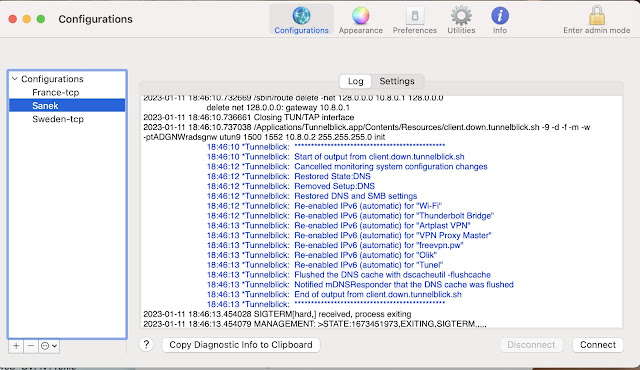Click Copy Diagnostic Info to Clipboard
The height and width of the screenshot is (370, 640).
point(241,345)
